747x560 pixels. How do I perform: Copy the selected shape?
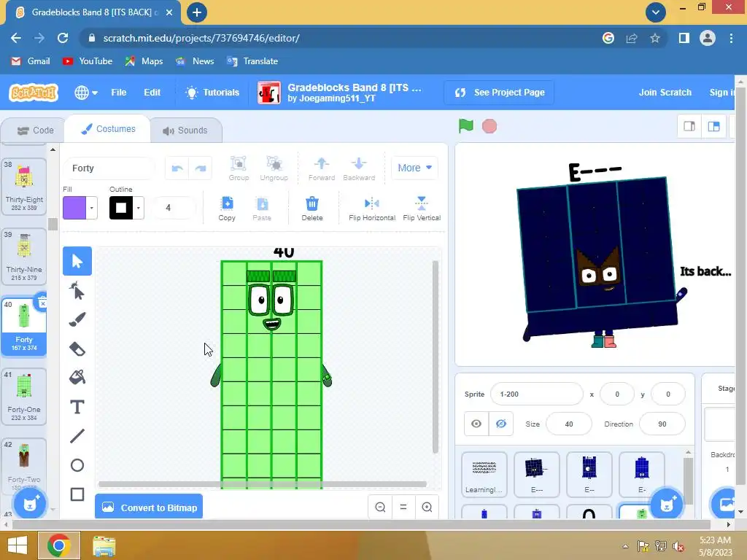point(227,208)
